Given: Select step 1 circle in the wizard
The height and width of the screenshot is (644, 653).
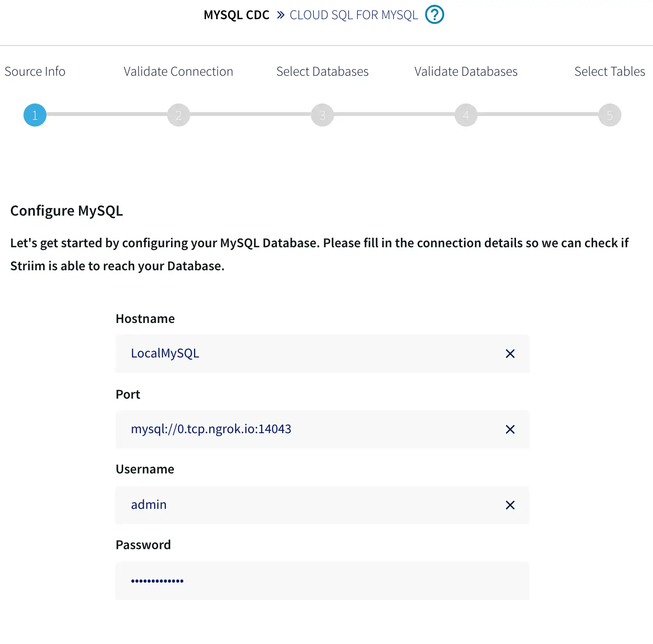Looking at the screenshot, I should click(35, 115).
